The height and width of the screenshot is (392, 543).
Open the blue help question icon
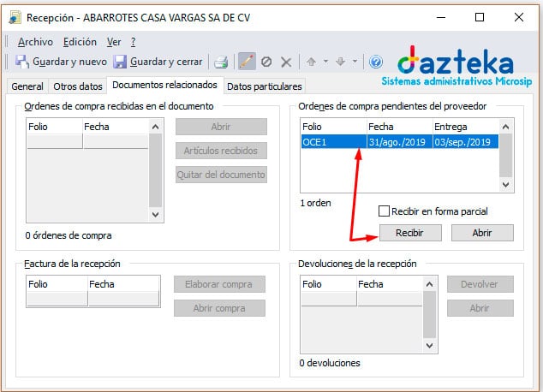click(376, 62)
